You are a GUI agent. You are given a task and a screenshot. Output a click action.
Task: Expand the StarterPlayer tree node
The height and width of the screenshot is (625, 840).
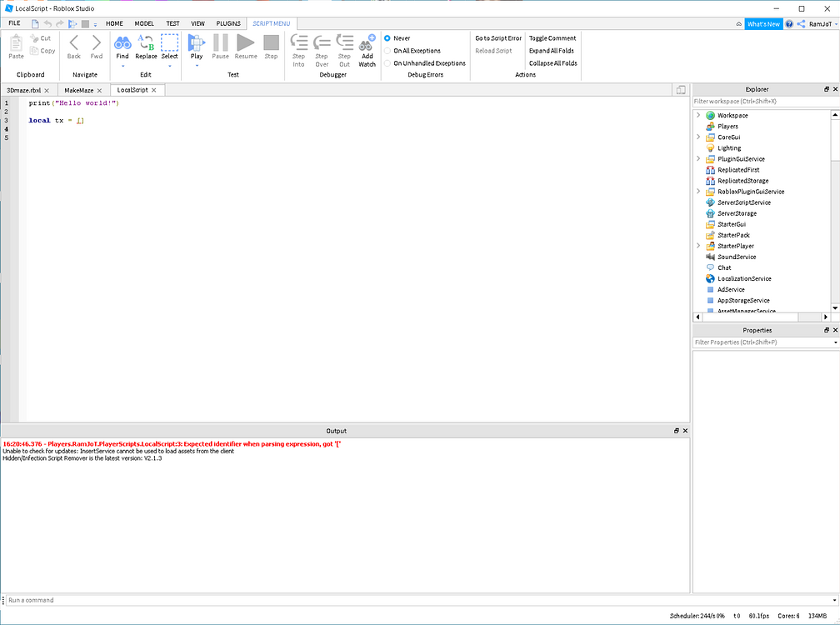(698, 246)
